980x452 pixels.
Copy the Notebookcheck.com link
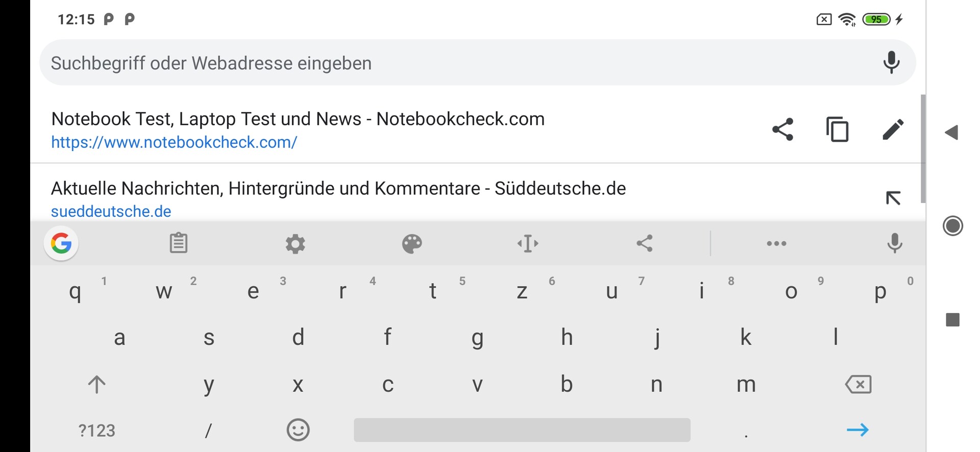(837, 129)
